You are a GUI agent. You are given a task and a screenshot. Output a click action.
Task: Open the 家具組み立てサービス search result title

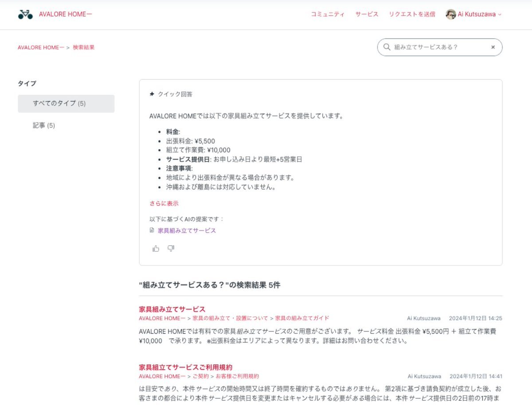(x=172, y=309)
